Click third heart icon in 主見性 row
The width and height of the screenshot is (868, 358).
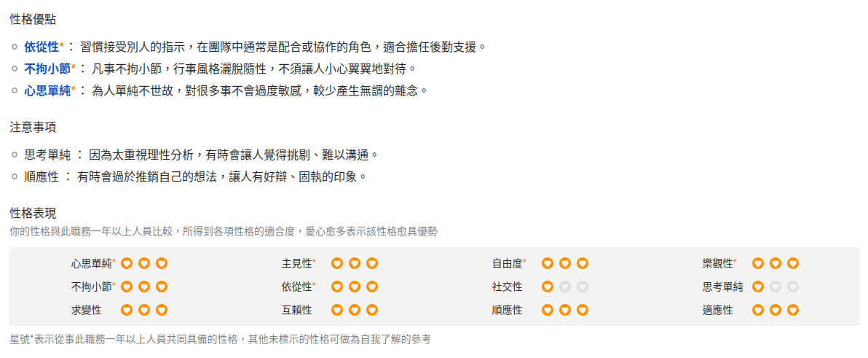pyautogui.click(x=372, y=263)
